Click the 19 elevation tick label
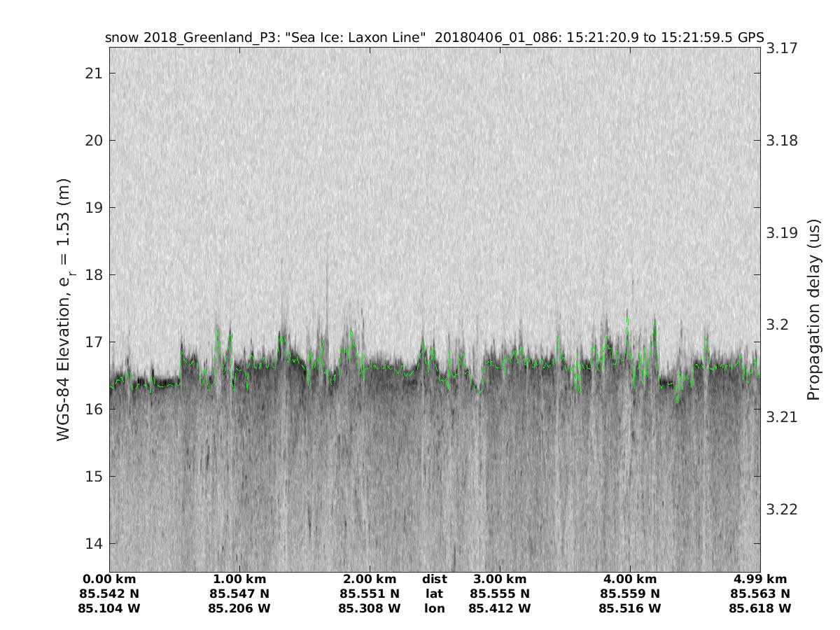The image size is (840, 630). pos(93,208)
